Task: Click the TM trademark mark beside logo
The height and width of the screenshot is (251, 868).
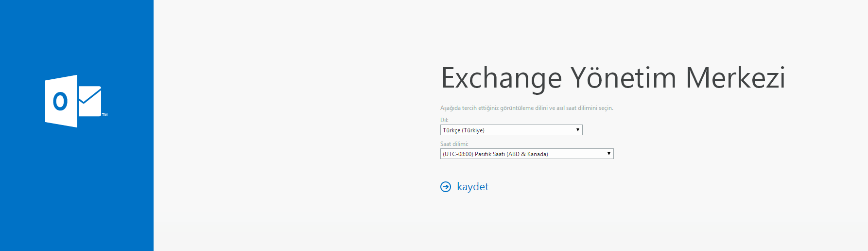Action: [105, 115]
